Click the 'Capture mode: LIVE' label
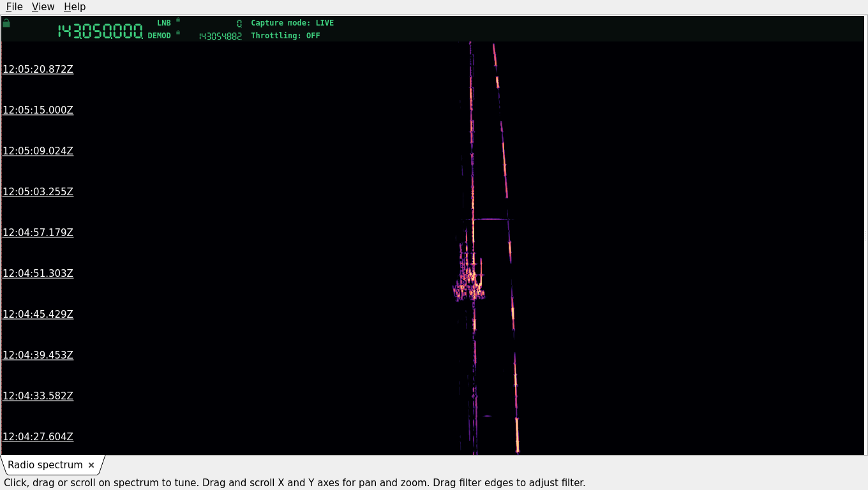Viewport: 868px width, 490px height. tap(292, 23)
